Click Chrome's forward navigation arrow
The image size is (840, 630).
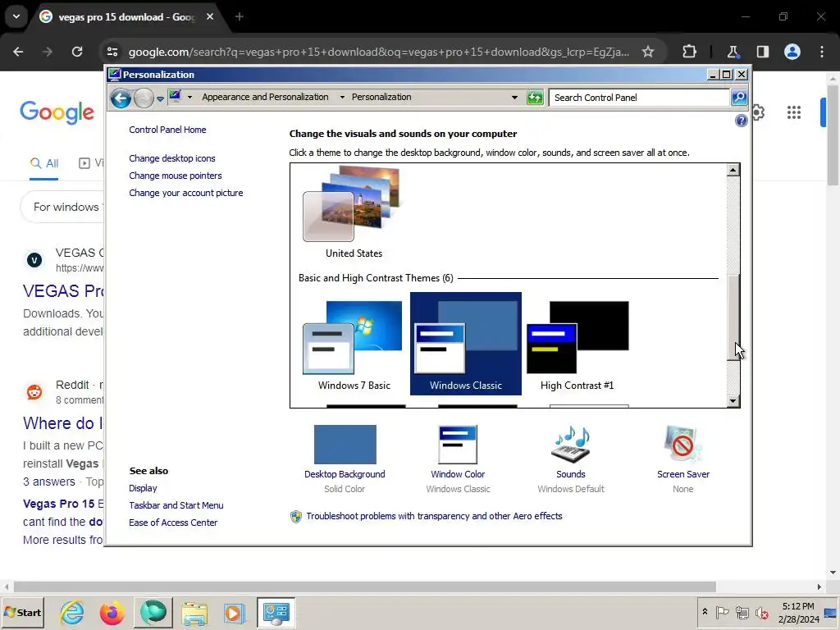[x=48, y=52]
